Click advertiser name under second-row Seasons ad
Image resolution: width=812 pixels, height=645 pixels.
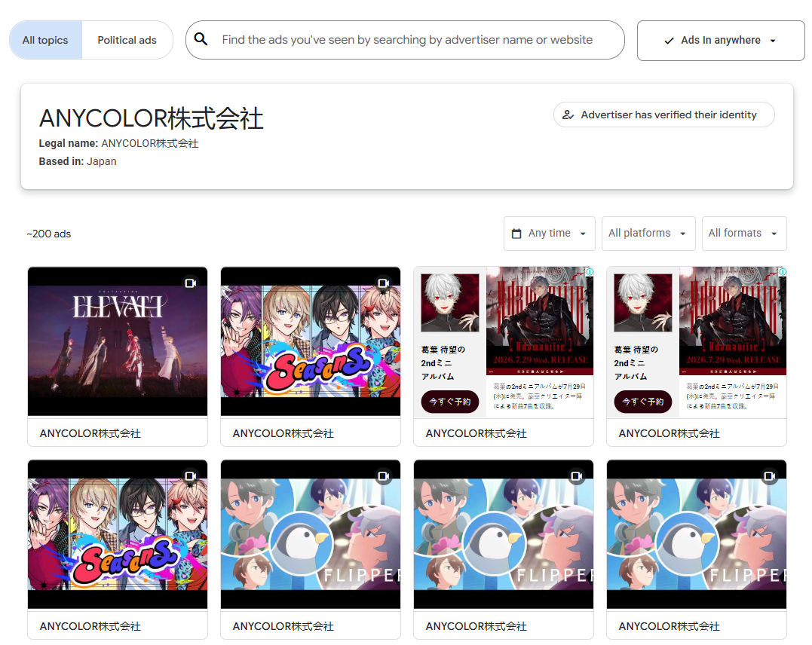(x=90, y=626)
